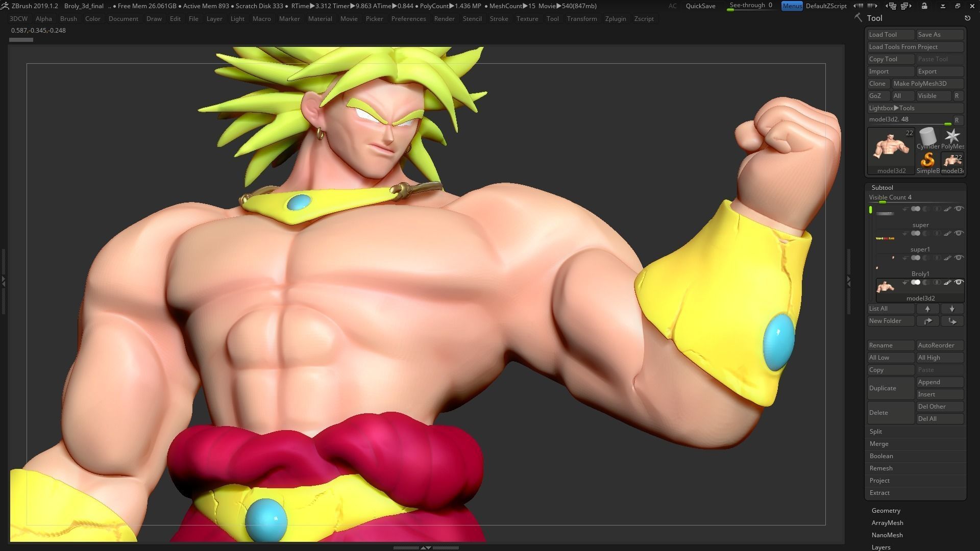Adjust the Visible Count slider

pos(915,198)
